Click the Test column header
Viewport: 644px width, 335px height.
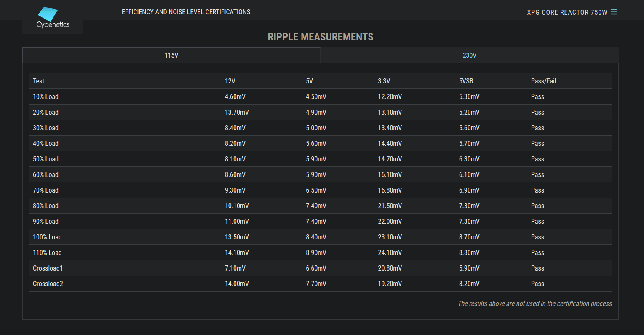[x=39, y=81]
